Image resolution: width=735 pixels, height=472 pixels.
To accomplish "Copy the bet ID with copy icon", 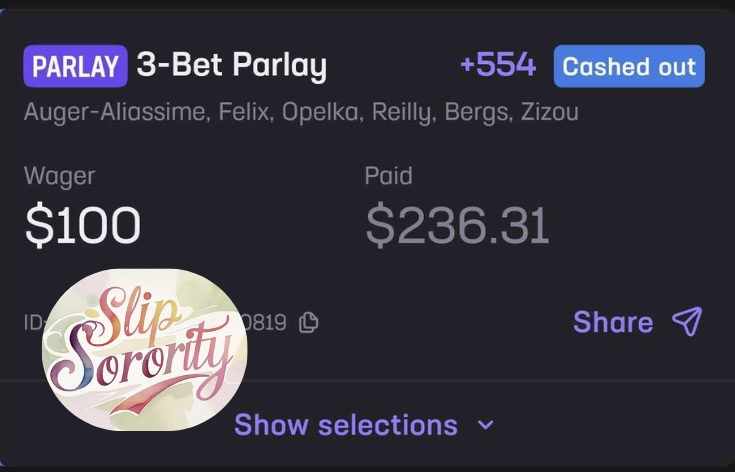I will 309,322.
